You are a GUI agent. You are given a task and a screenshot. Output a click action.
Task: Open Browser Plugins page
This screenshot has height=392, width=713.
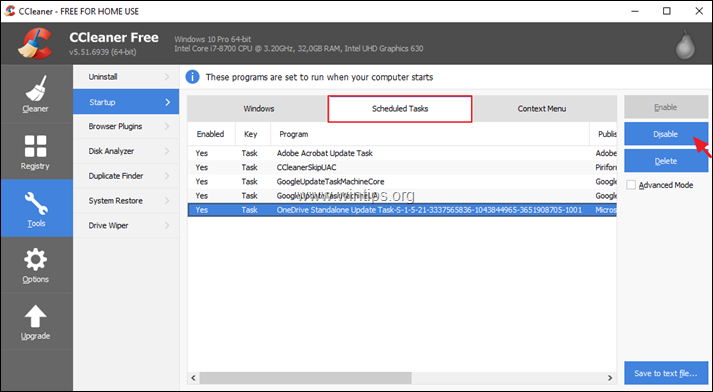point(126,126)
